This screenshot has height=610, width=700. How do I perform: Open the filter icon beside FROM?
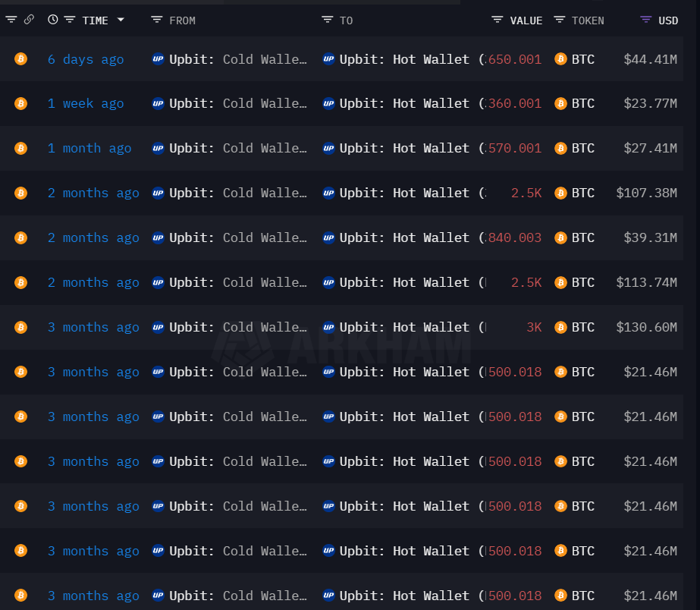coord(157,20)
